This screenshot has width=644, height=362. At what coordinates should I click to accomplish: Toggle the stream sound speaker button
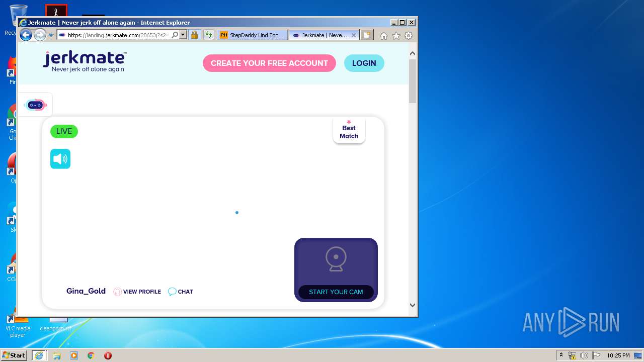coord(60,159)
